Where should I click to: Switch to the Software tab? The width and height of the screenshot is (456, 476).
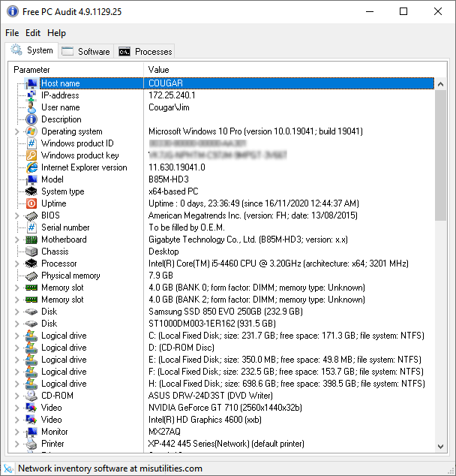(x=85, y=52)
